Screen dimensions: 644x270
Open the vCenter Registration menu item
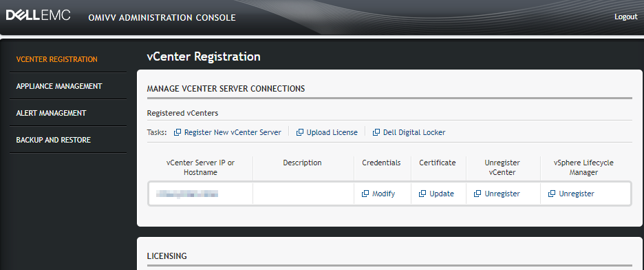click(56, 59)
